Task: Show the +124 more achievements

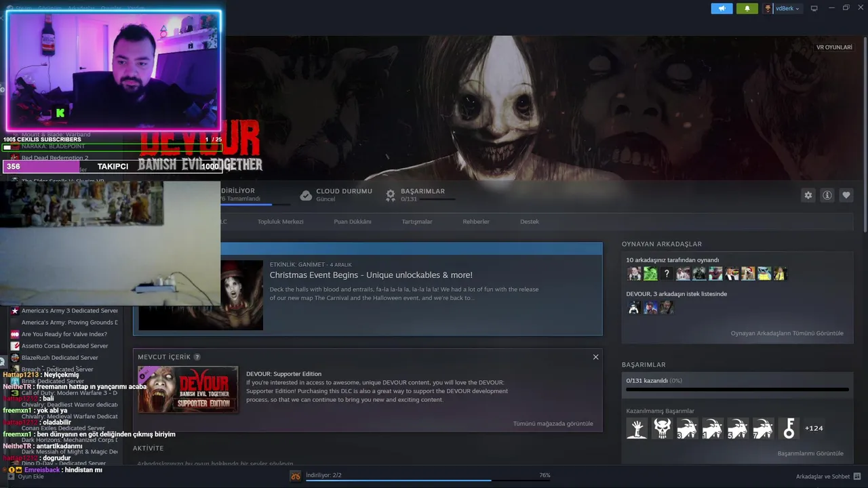Action: (814, 428)
